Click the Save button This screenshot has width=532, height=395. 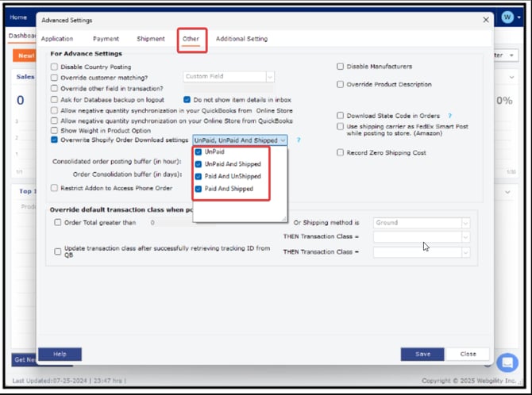click(x=422, y=354)
